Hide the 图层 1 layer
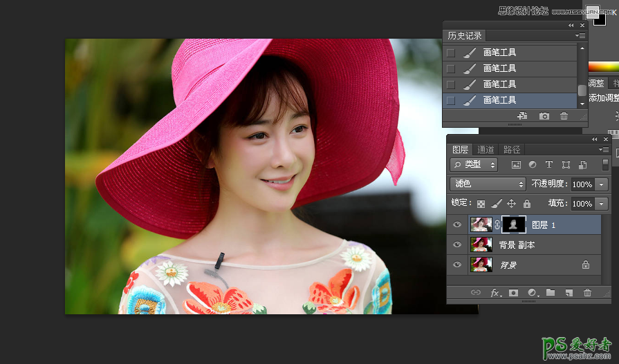 456,224
